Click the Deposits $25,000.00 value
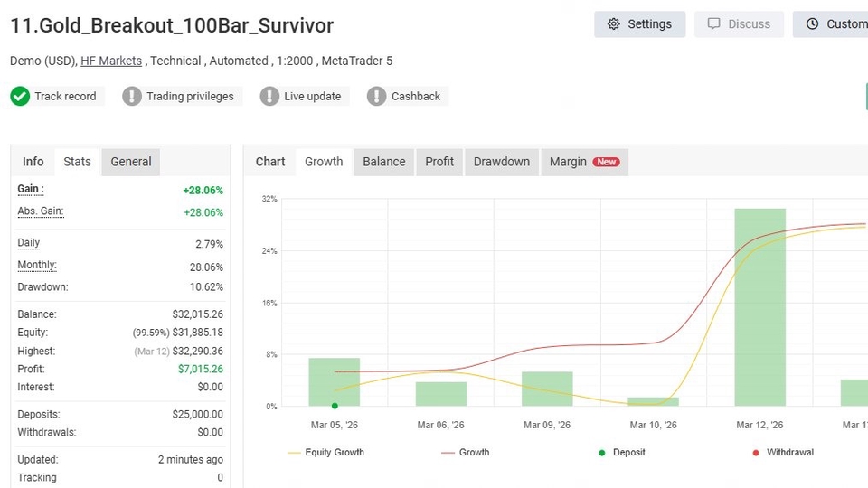The height and width of the screenshot is (488, 868). click(x=198, y=415)
